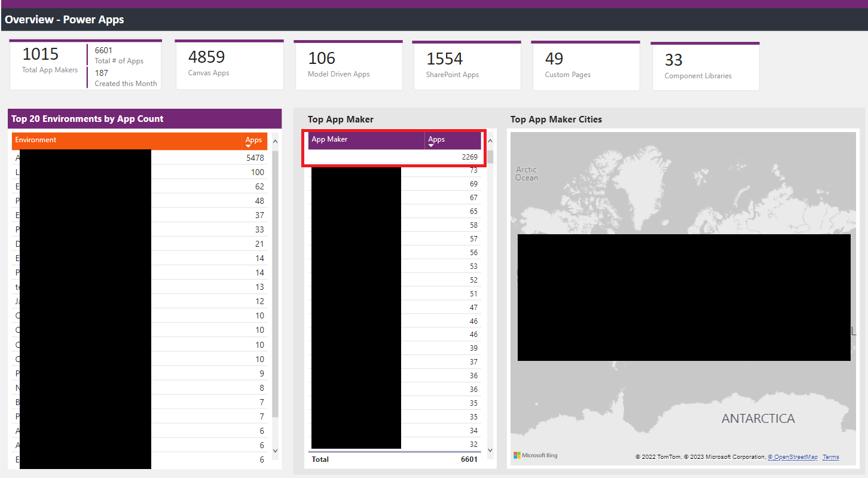Click the App Maker column header
The width and height of the screenshot is (868, 478).
coord(329,140)
